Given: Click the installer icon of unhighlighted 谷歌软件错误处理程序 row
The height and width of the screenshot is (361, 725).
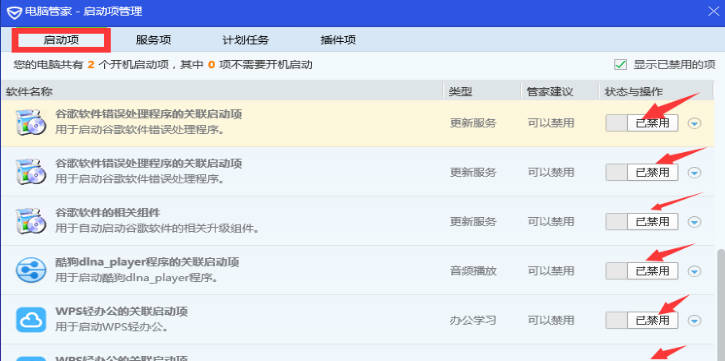Looking at the screenshot, I should (x=31, y=171).
